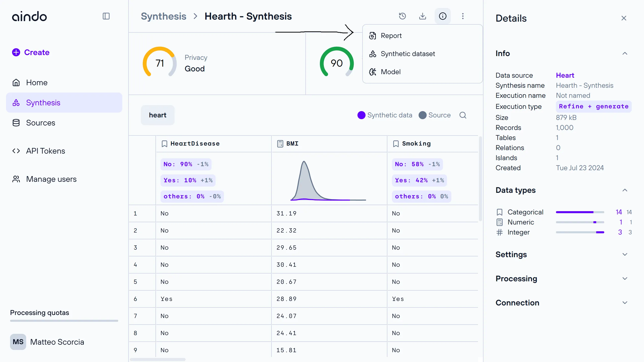Open the execution history icon
Viewport: 644px width, 362px height.
(x=403, y=16)
